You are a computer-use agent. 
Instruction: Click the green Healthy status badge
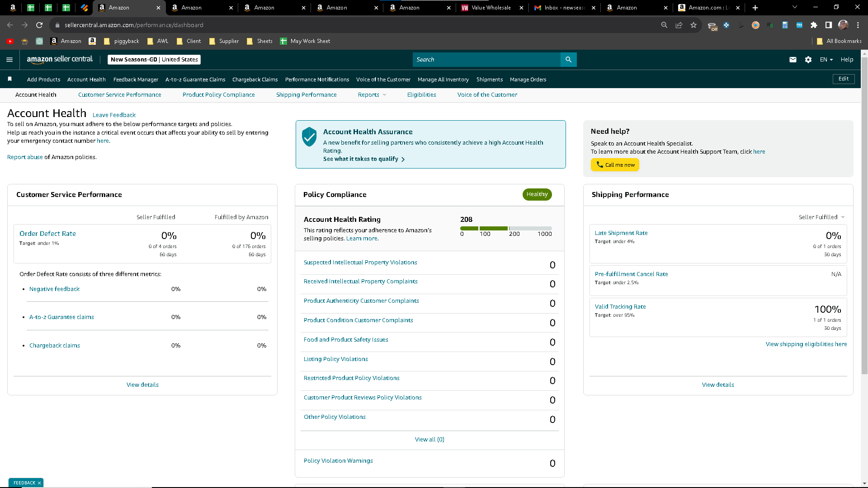(x=537, y=194)
